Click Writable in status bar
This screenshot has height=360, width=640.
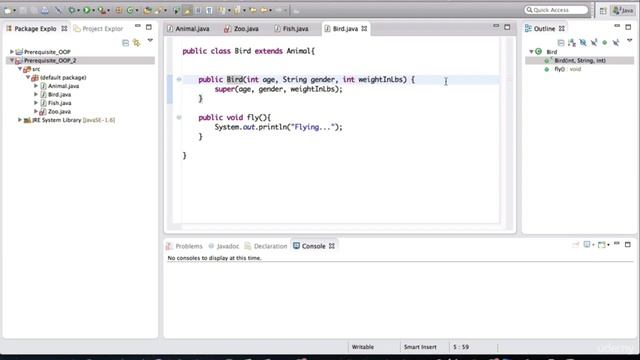[362, 347]
